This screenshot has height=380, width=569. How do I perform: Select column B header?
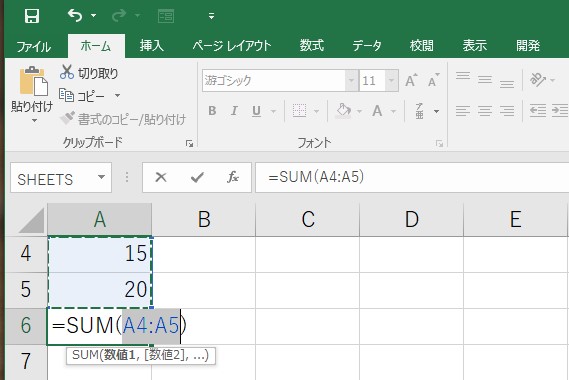204,219
